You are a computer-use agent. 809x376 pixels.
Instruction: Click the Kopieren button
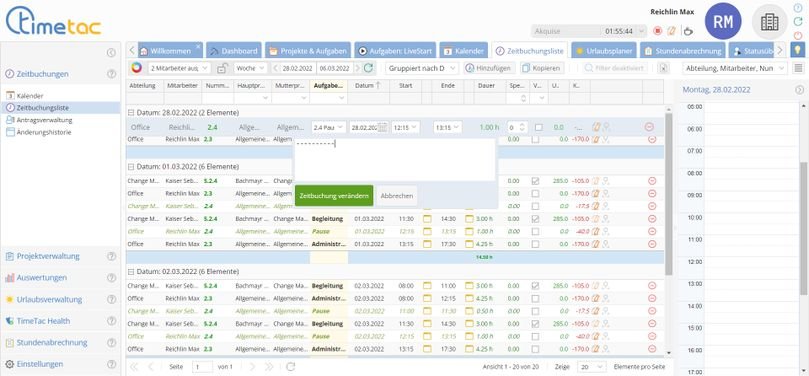(x=541, y=68)
